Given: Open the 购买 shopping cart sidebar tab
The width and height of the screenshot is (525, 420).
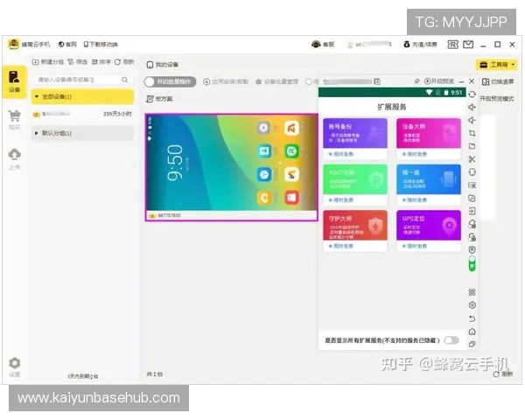Looking at the screenshot, I should pyautogui.click(x=14, y=120).
